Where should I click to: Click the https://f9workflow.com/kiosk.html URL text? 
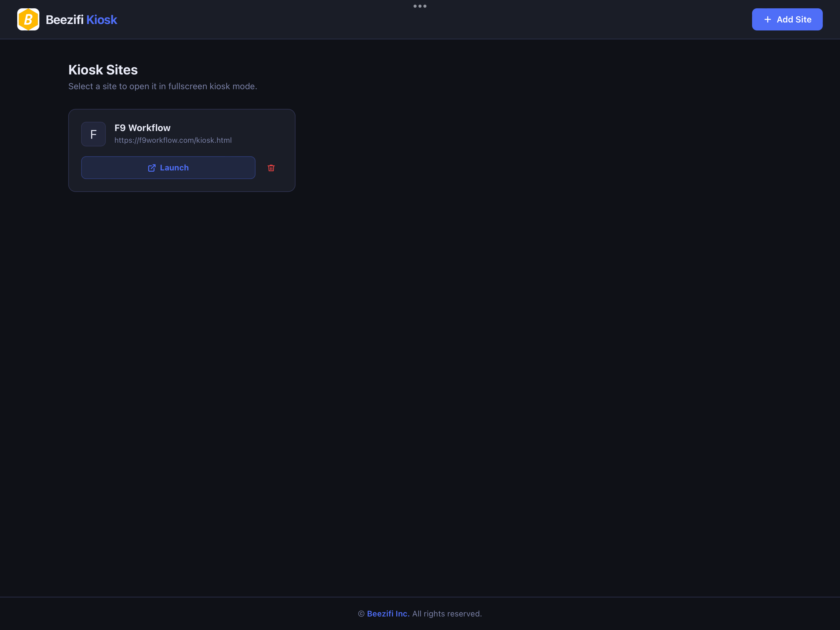tap(173, 140)
